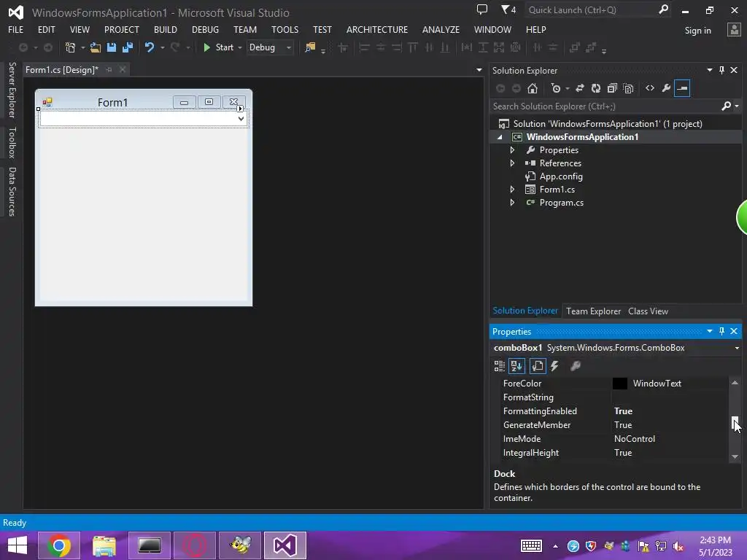This screenshot has height=560, width=747.
Task: Click the Solution Explorer Home icon
Action: 533,88
